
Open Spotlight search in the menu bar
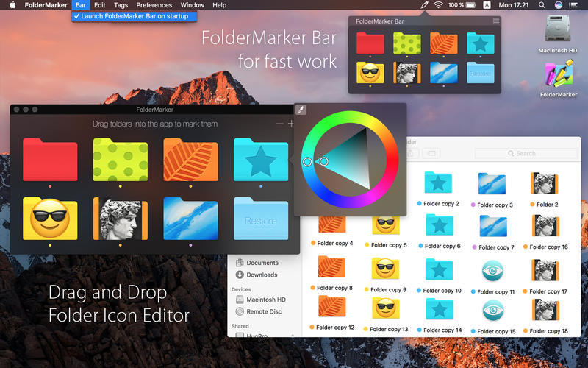[542, 5]
